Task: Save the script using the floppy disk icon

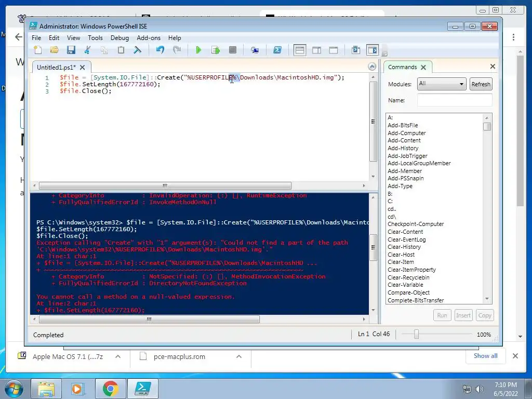Action: point(71,50)
